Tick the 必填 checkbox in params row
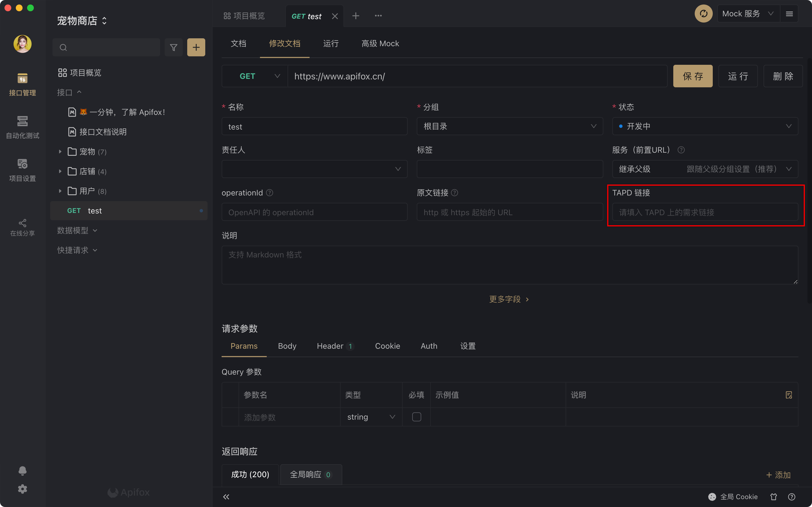The image size is (812, 507). point(416,417)
